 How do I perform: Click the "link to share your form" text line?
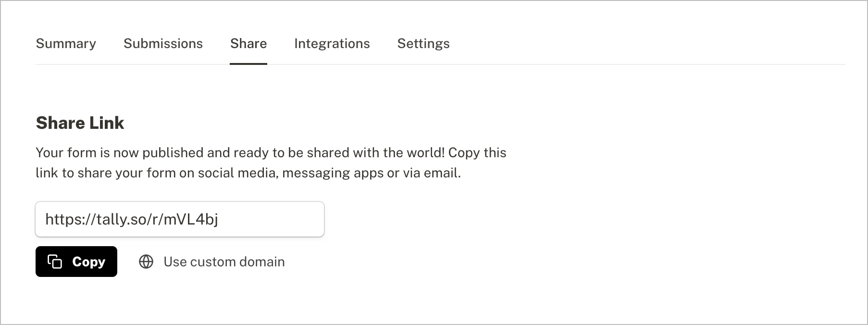(248, 173)
